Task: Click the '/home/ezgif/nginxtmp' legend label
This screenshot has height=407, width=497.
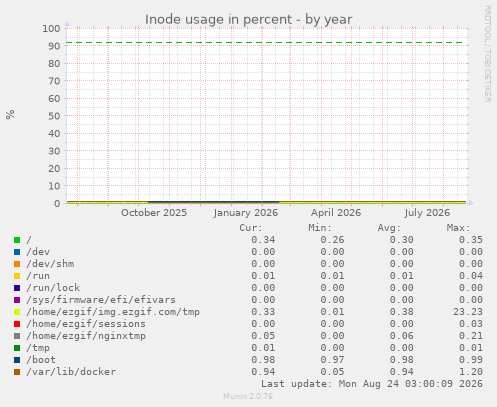Action: [x=86, y=336]
